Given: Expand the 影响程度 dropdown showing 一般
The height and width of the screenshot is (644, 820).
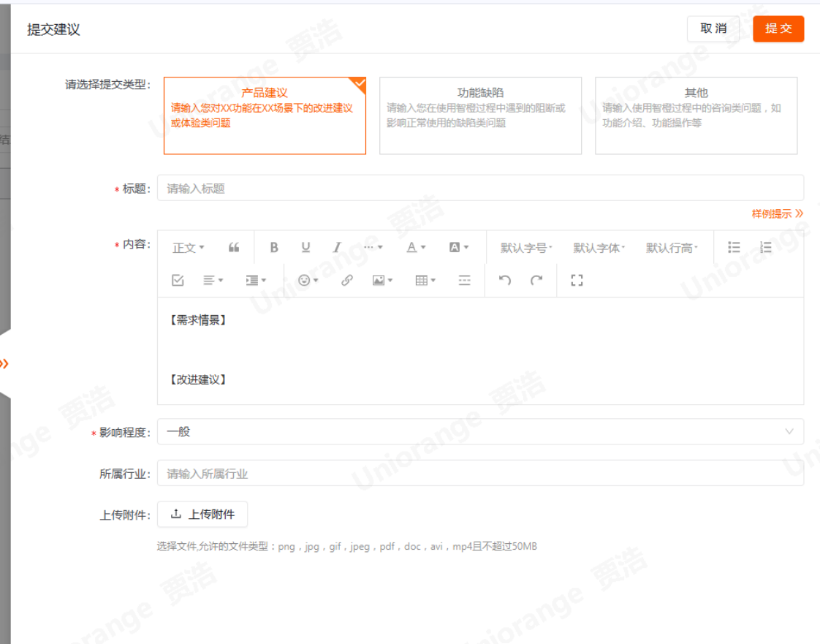Looking at the screenshot, I should pyautogui.click(x=480, y=431).
